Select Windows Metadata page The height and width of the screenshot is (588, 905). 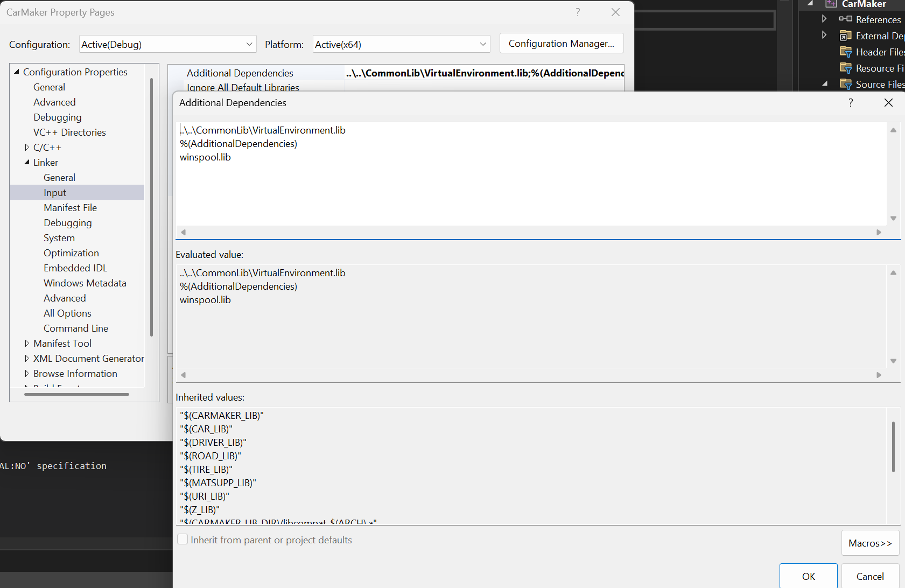click(x=85, y=283)
